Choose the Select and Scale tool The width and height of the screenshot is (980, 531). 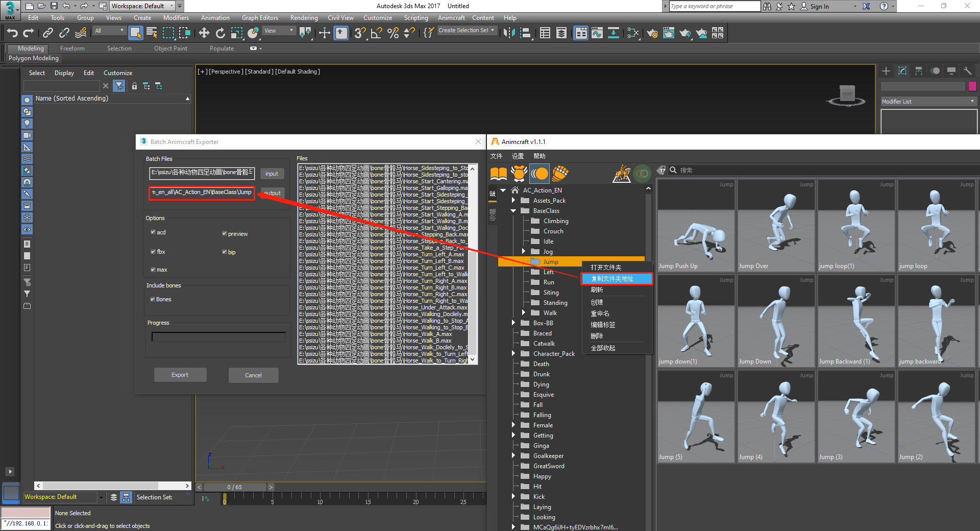(x=236, y=33)
